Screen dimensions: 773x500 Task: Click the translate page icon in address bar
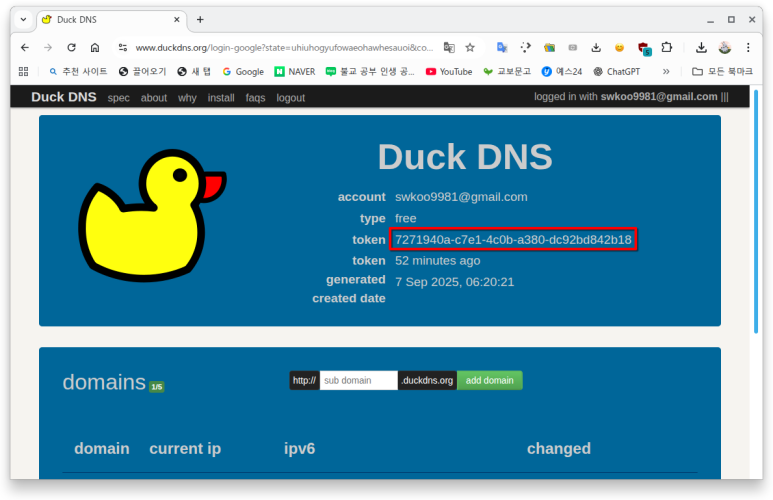click(x=449, y=47)
